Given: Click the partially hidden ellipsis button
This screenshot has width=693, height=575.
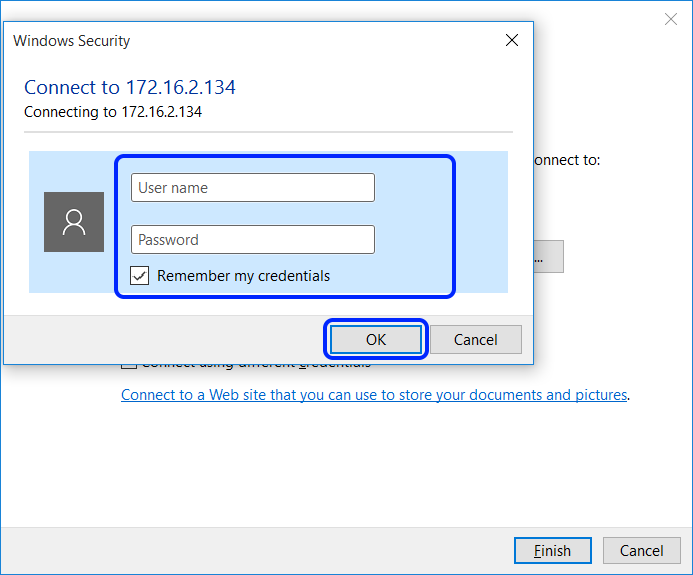Looking at the screenshot, I should coord(548,257).
